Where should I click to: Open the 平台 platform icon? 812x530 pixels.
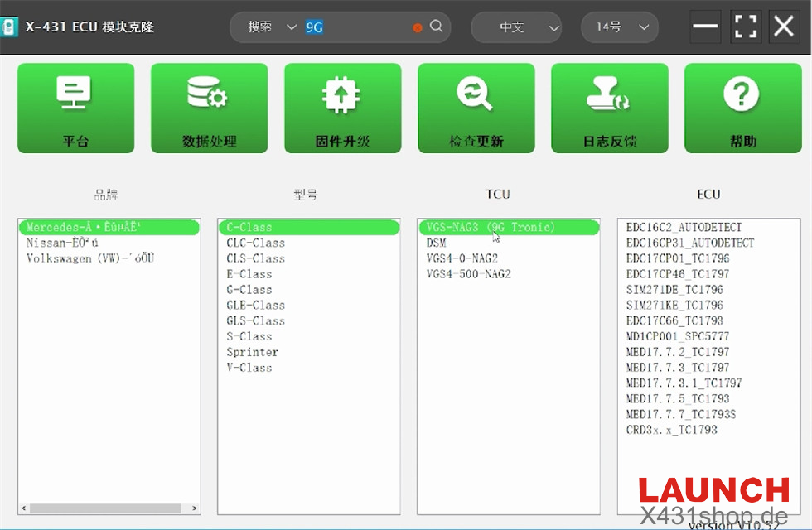pyautogui.click(x=75, y=108)
